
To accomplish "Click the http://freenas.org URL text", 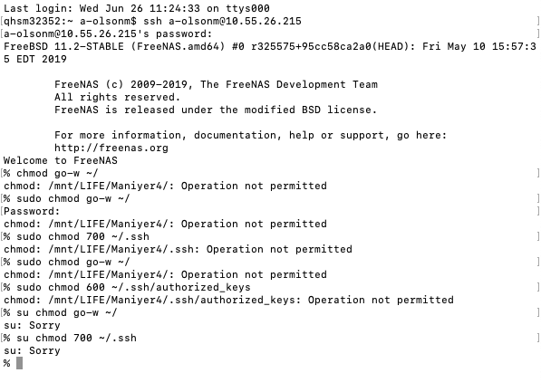I will coord(111,148).
